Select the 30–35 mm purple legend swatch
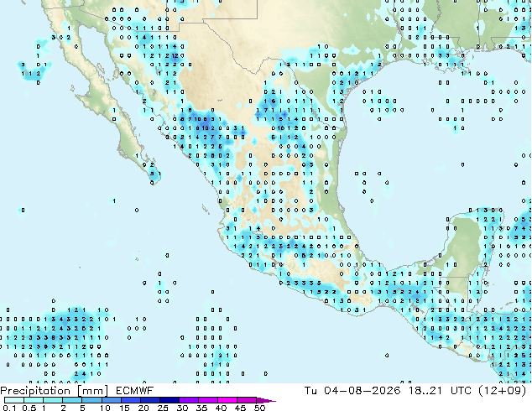 tap(189, 400)
